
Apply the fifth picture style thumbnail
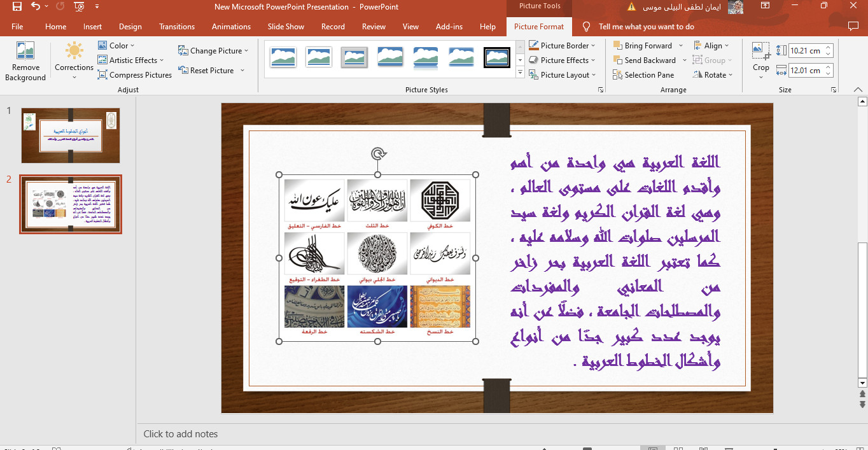pyautogui.click(x=425, y=57)
